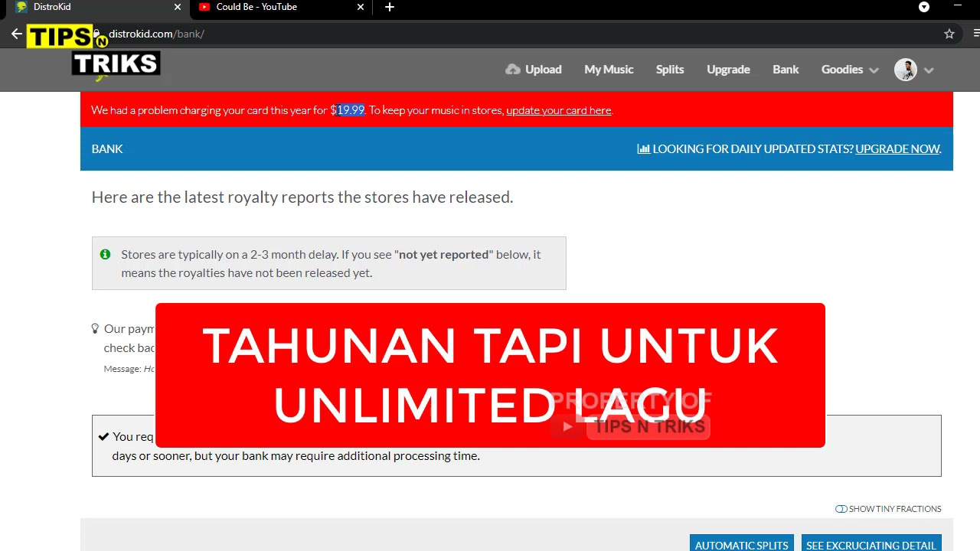Viewport: 980px width, 551px height.
Task: Click the AUTOMATIC SPLITS button
Action: coord(741,544)
